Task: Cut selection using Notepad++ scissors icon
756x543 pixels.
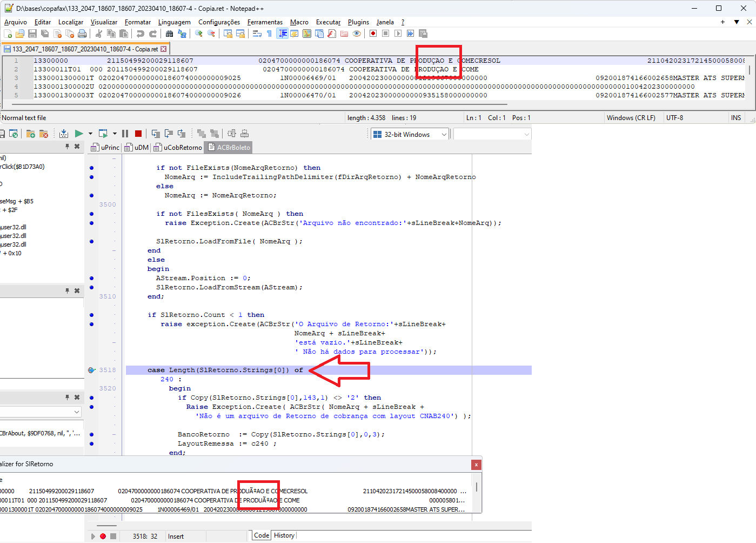Action: pyautogui.click(x=99, y=34)
